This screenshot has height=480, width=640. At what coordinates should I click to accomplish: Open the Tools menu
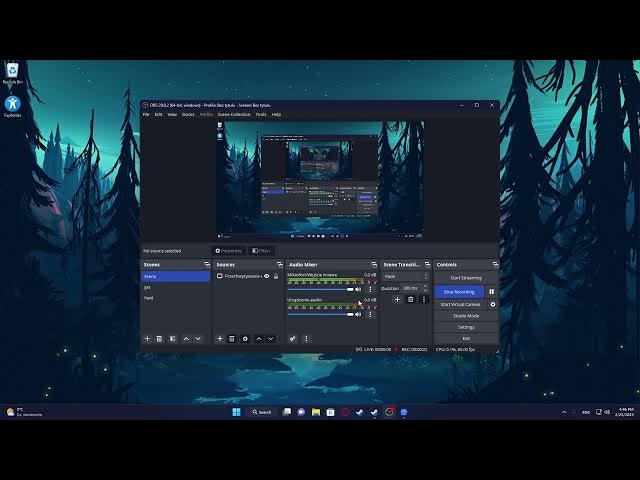(x=261, y=115)
